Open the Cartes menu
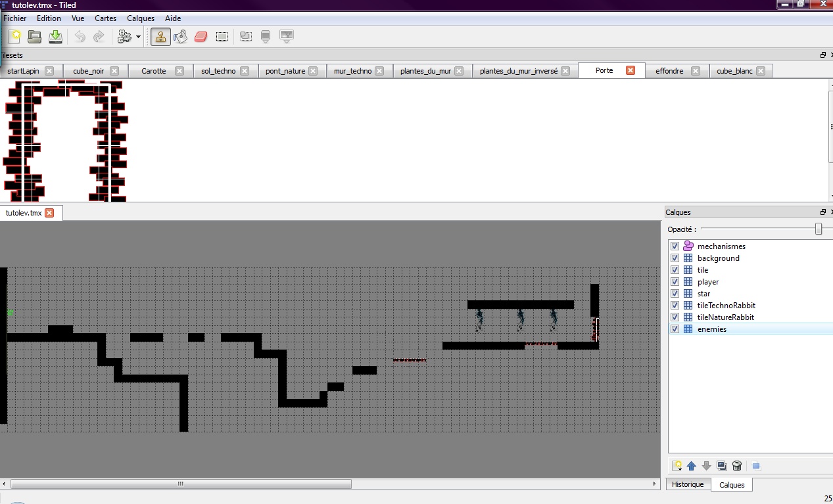Image resolution: width=833 pixels, height=504 pixels. [x=105, y=18]
